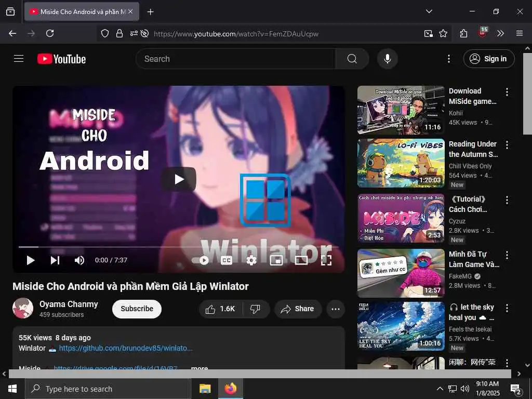The width and height of the screenshot is (532, 399).
Task: Mute the video volume
Action: pos(79,260)
